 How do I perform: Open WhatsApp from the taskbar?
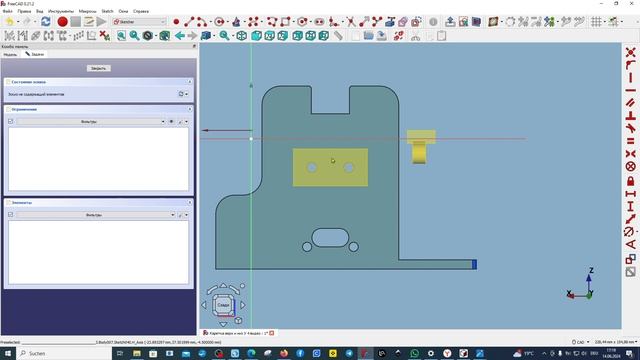coord(414,353)
